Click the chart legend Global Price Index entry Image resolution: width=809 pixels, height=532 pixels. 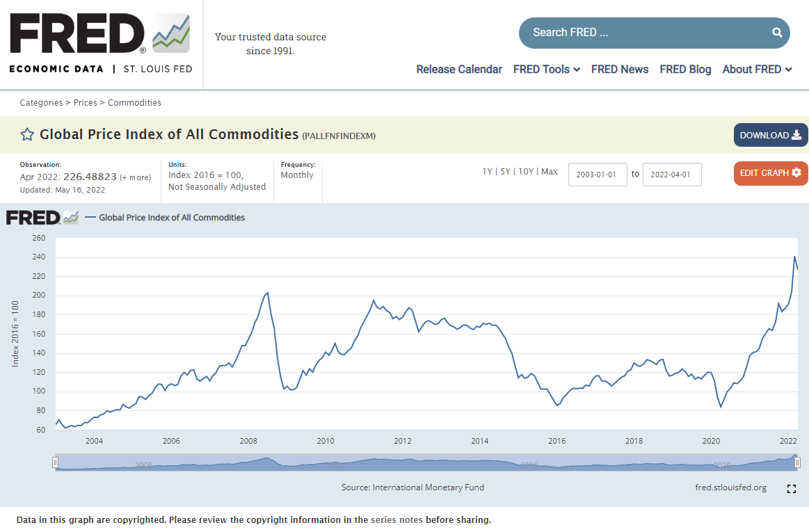pos(165,218)
